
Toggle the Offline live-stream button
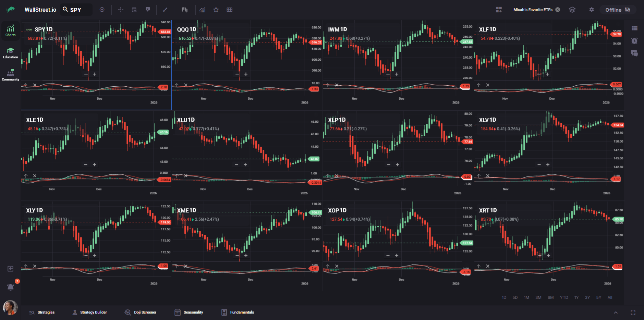pos(618,10)
